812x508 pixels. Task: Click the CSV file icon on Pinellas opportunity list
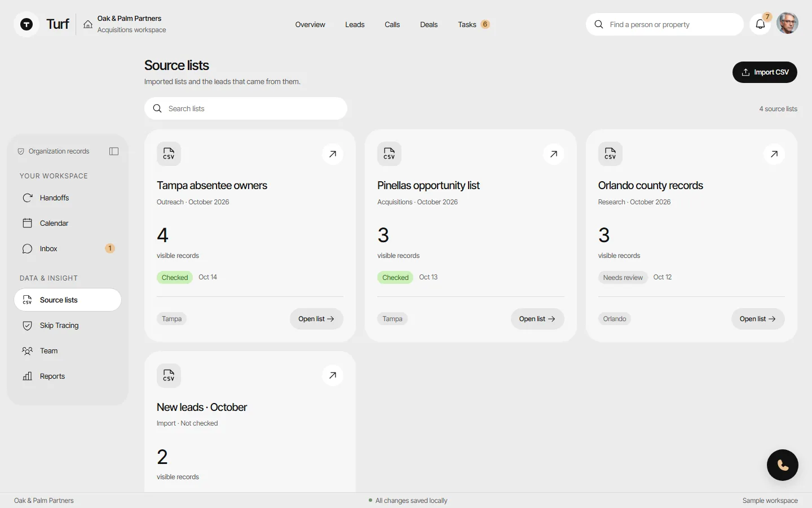click(389, 154)
